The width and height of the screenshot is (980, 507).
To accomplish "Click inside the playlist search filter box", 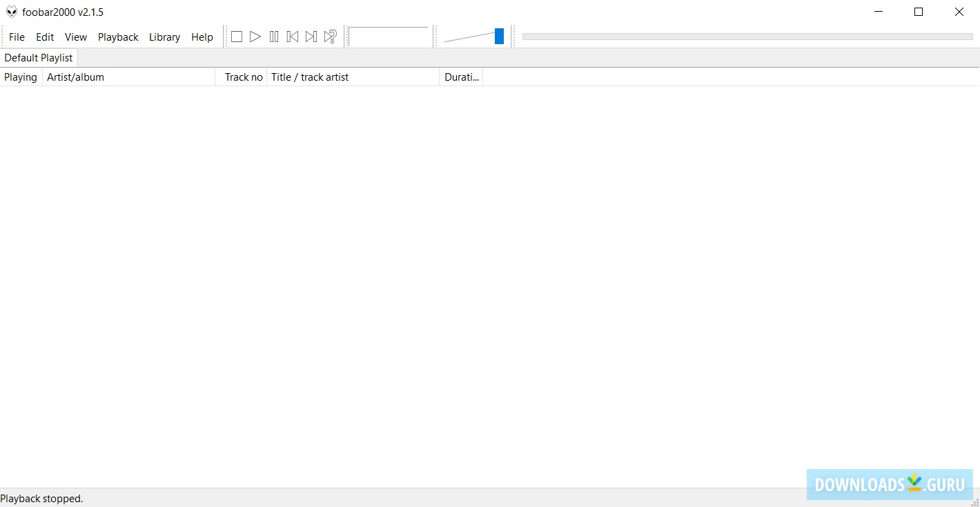I will [389, 37].
